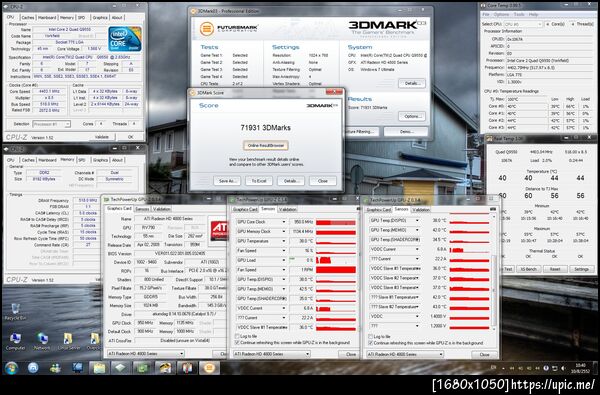The width and height of the screenshot is (600, 395).
Task: Toggle Continue refreshing in the GPU-Z window with GPU Load
Action: click(x=237, y=343)
